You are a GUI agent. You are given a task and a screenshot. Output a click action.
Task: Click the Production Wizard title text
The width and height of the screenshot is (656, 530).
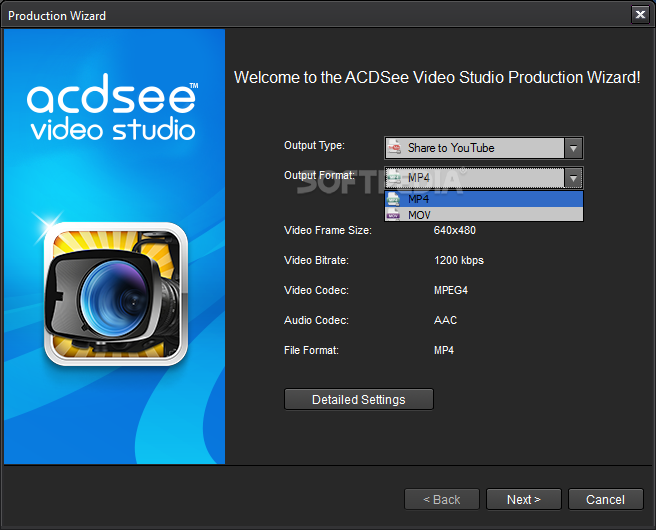[57, 16]
